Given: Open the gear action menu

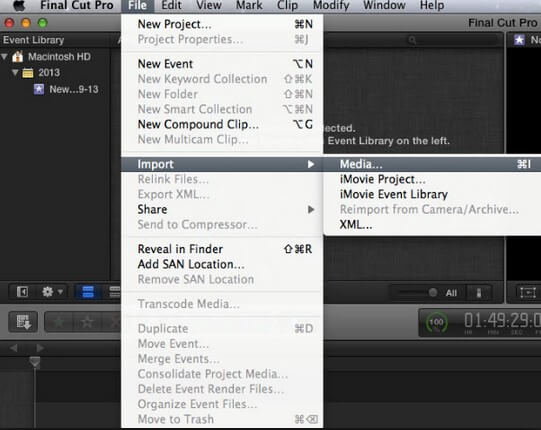Looking at the screenshot, I should point(52,292).
